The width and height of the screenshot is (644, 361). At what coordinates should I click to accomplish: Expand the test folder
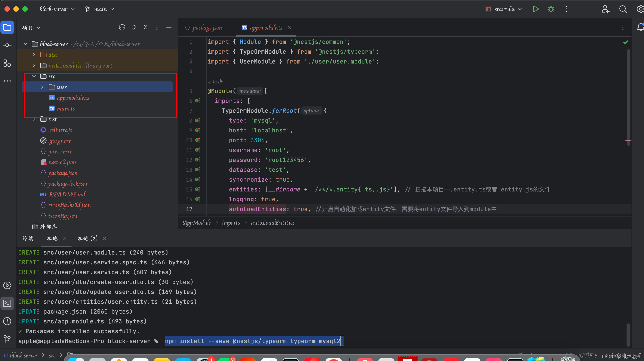coord(34,119)
